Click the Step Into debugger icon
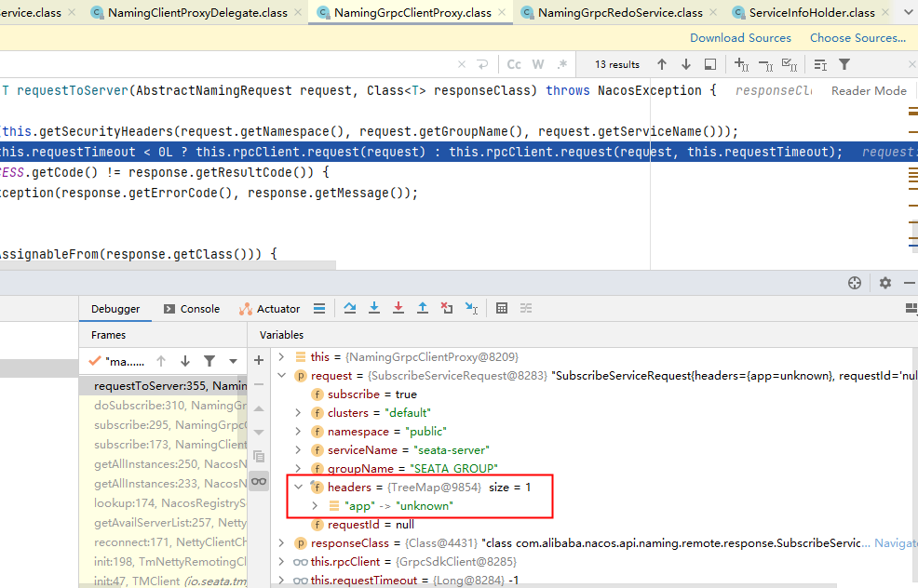This screenshot has height=588, width=918. pyautogui.click(x=374, y=308)
